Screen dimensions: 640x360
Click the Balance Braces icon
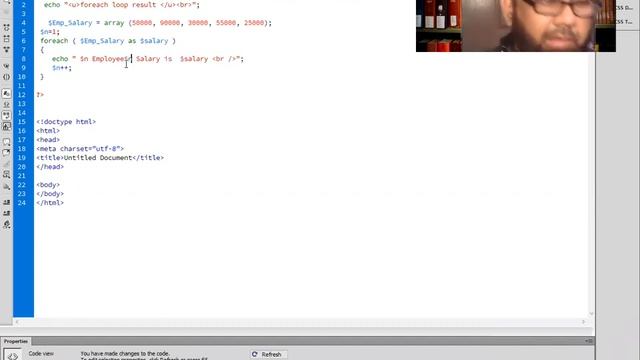7,77
